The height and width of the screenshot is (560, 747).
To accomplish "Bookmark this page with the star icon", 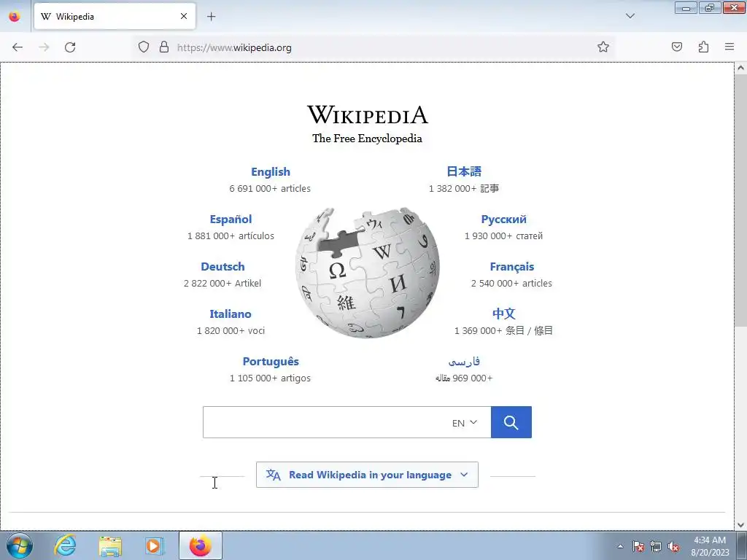I will [603, 47].
